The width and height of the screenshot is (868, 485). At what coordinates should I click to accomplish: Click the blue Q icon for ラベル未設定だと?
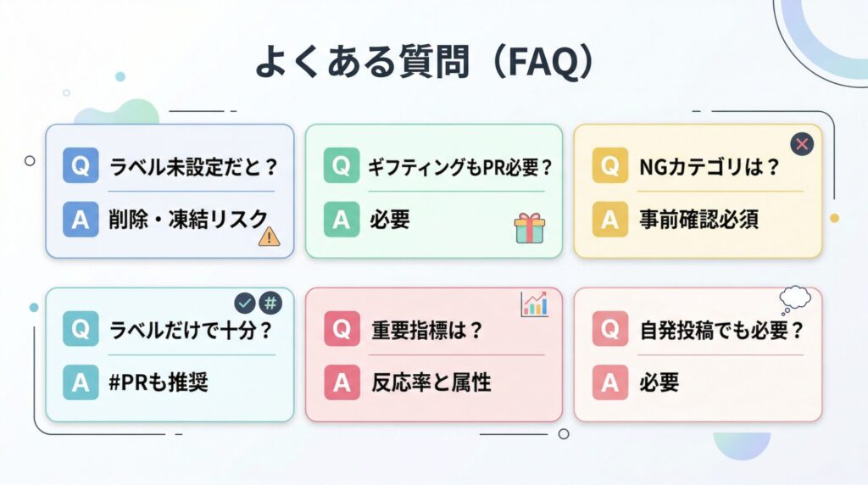[81, 165]
